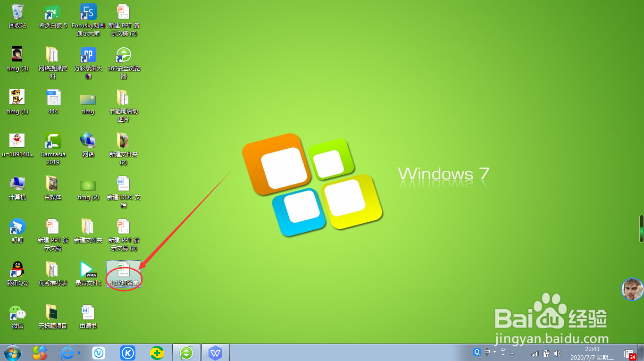Viewport: 644px width, 361px height.
Task: Select the 444 Focusky file
Action: pos(53,102)
